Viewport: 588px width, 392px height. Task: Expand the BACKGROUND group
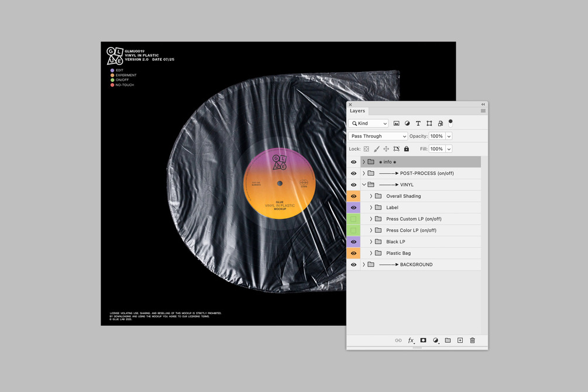point(363,264)
